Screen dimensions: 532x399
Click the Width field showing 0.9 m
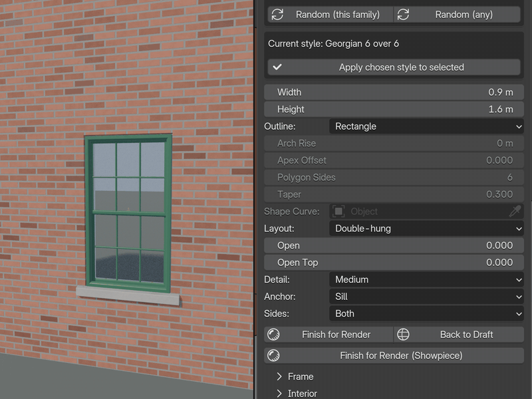coord(394,92)
